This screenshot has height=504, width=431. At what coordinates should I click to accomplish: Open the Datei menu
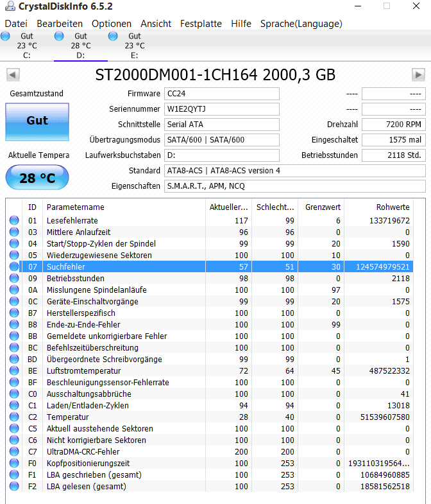click(16, 24)
